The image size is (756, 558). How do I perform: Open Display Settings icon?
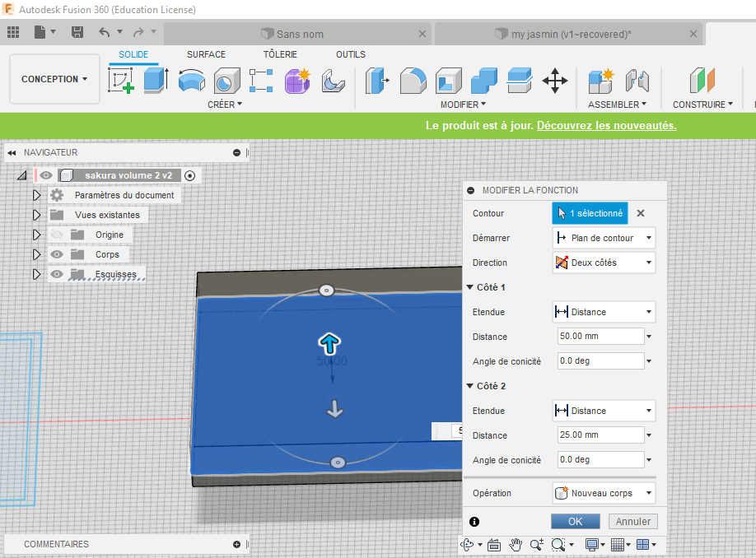coord(591,545)
